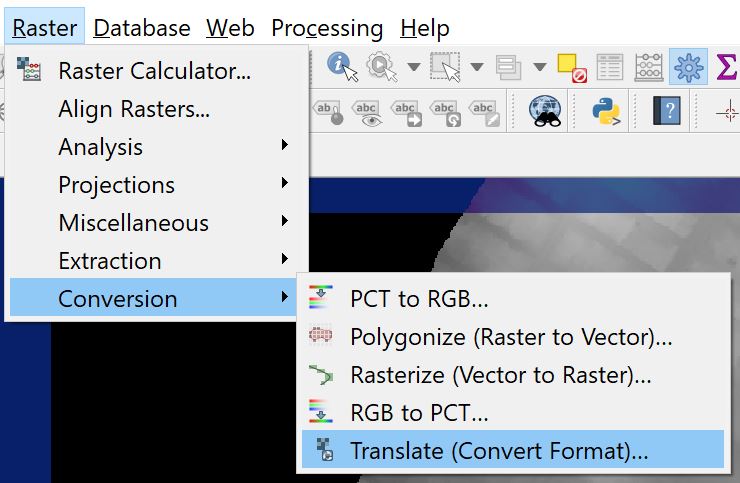Select Rasterize (Vector to Raster)...
Viewport: 740px width, 483px height.
(513, 375)
